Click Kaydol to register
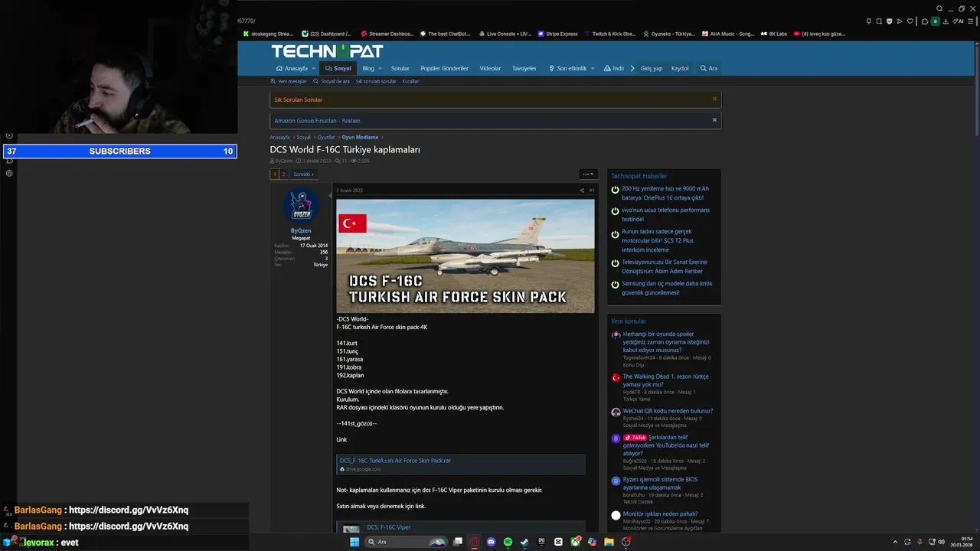The height and width of the screenshot is (551, 980). [x=680, y=68]
